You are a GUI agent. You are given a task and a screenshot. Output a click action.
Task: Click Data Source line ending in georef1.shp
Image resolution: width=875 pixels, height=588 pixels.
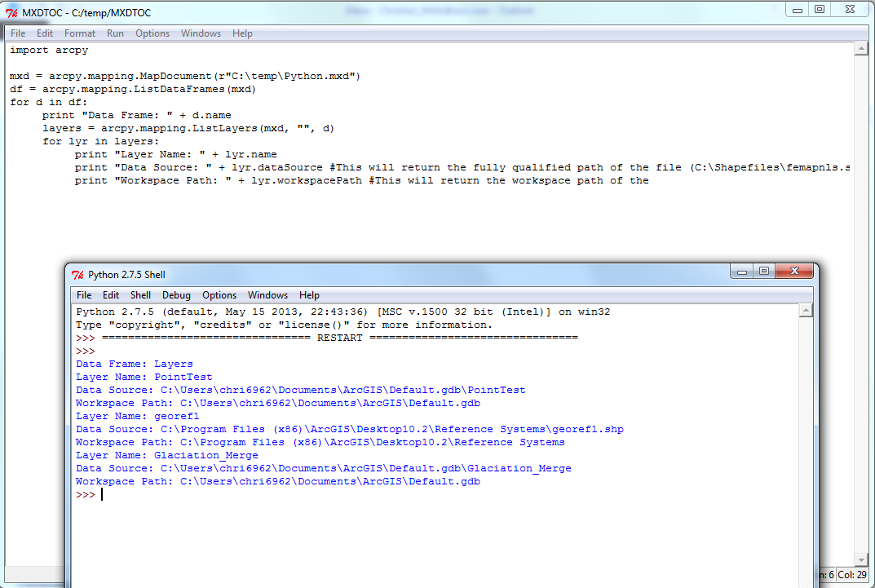[350, 429]
